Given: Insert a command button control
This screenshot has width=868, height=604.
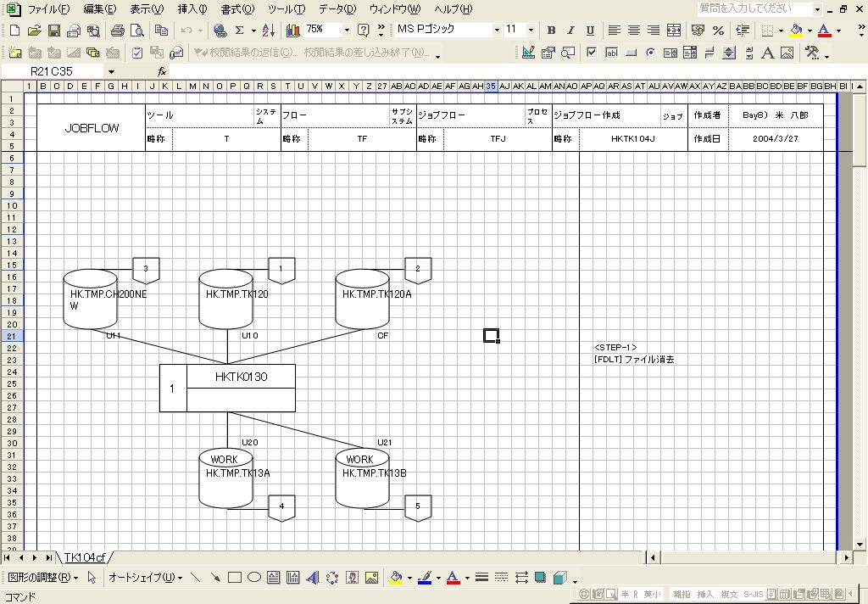Looking at the screenshot, I should 631,53.
